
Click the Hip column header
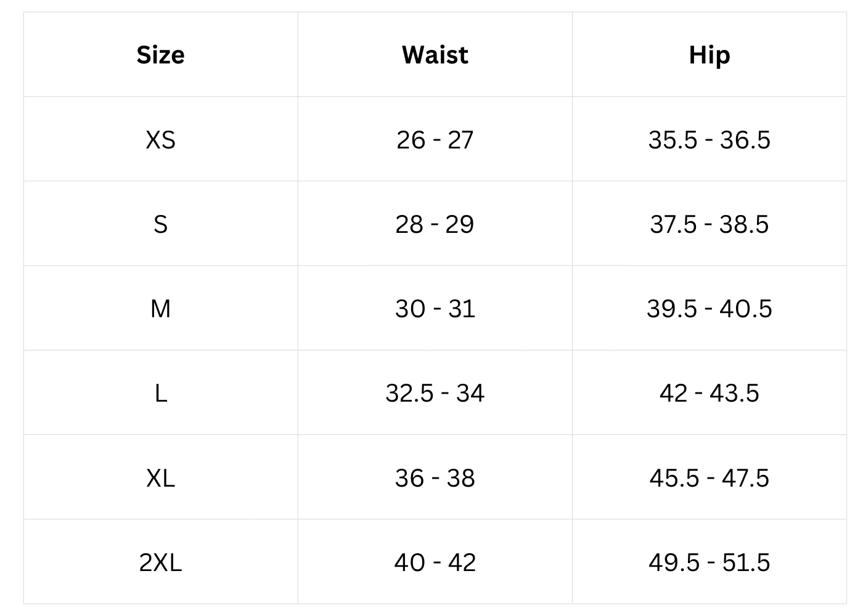[x=709, y=55]
